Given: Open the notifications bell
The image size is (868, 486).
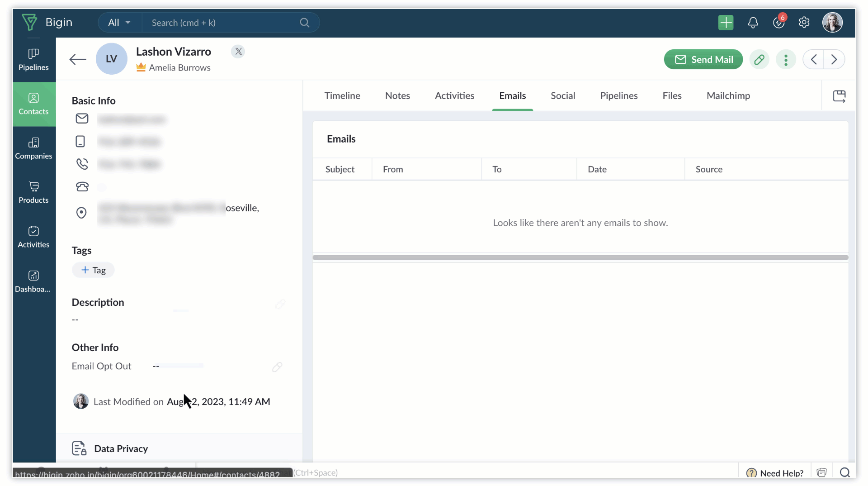Looking at the screenshot, I should (x=753, y=22).
